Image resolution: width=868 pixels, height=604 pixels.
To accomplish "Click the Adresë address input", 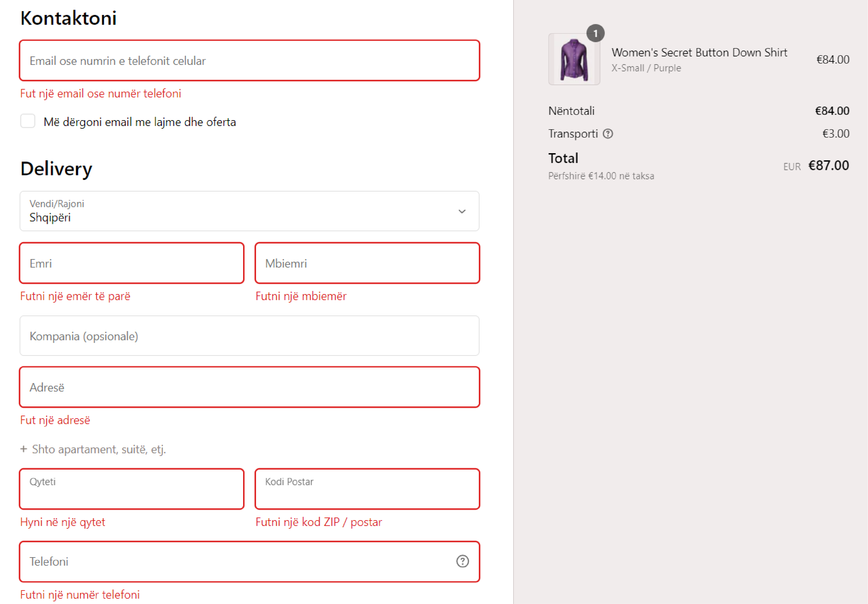I will click(250, 387).
